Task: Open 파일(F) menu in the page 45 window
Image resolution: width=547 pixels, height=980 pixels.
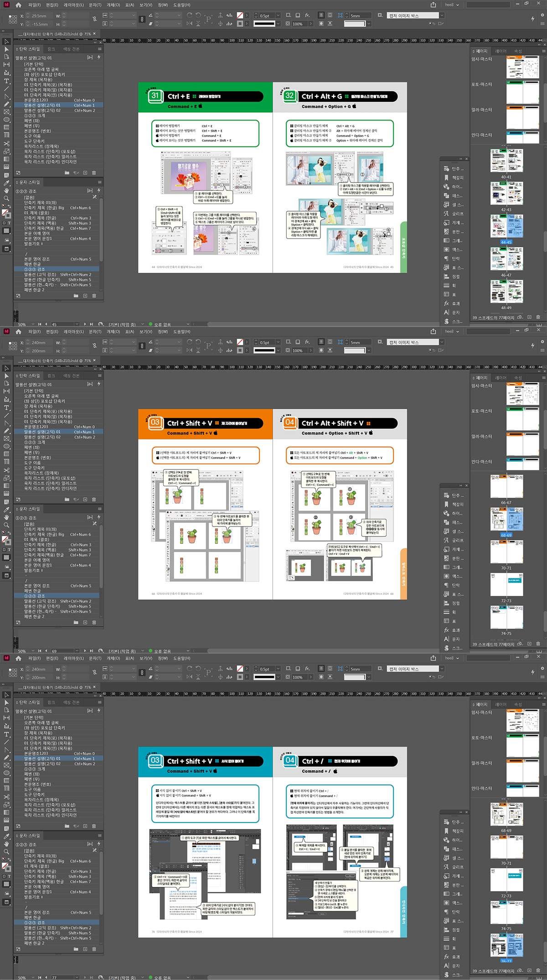Action: pos(34,5)
